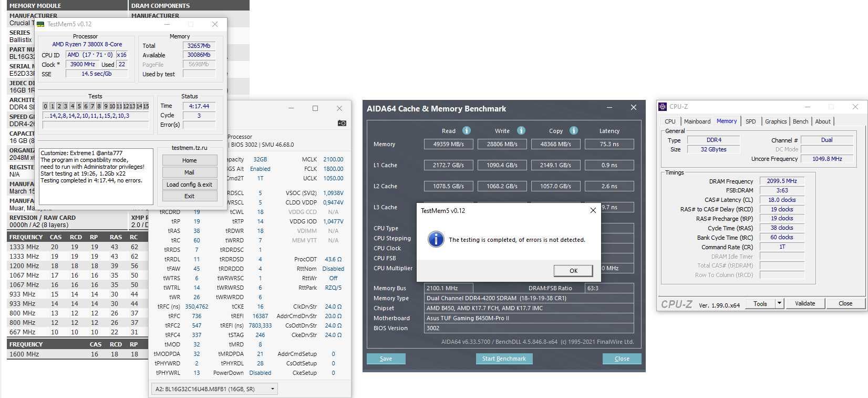Click Close button in AIDA64 benchmark
This screenshot has width=868, height=398.
pos(622,359)
